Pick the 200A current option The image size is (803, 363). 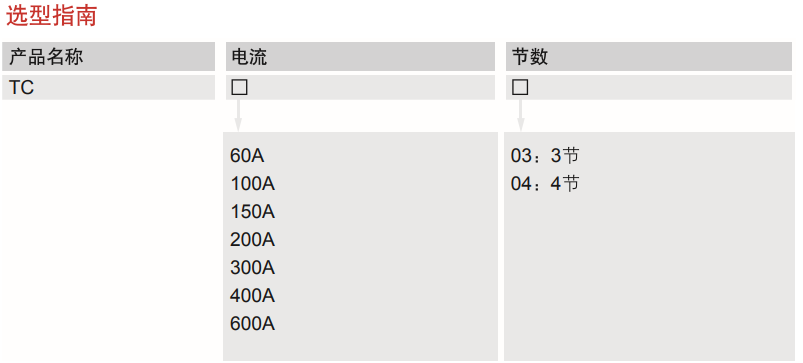(x=252, y=240)
